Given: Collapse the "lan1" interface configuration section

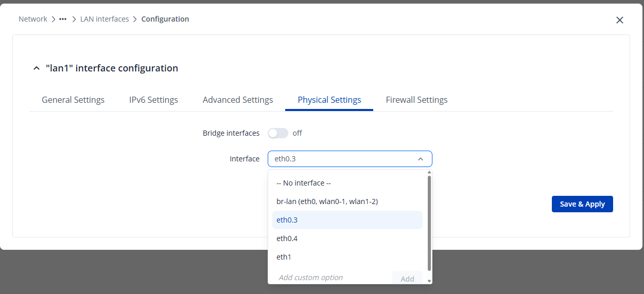Looking at the screenshot, I should coord(36,68).
